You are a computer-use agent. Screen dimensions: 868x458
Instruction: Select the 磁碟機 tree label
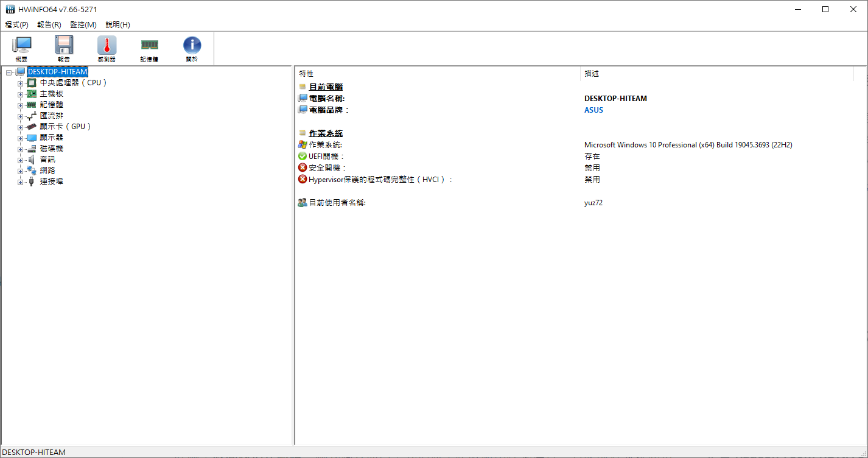coord(52,149)
